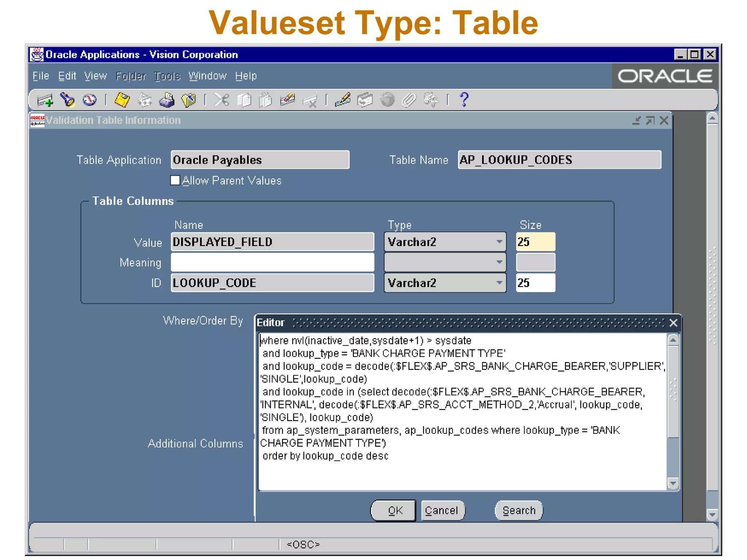The height and width of the screenshot is (560, 747).
Task: Click the Value Size field
Action: [x=535, y=242]
